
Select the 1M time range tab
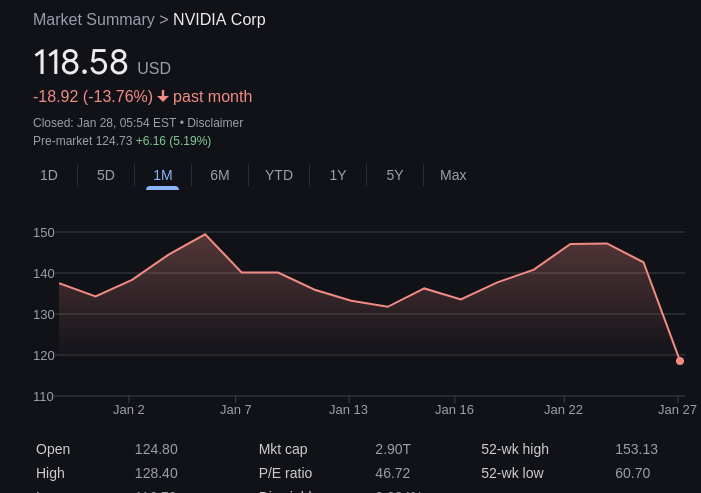click(x=163, y=175)
